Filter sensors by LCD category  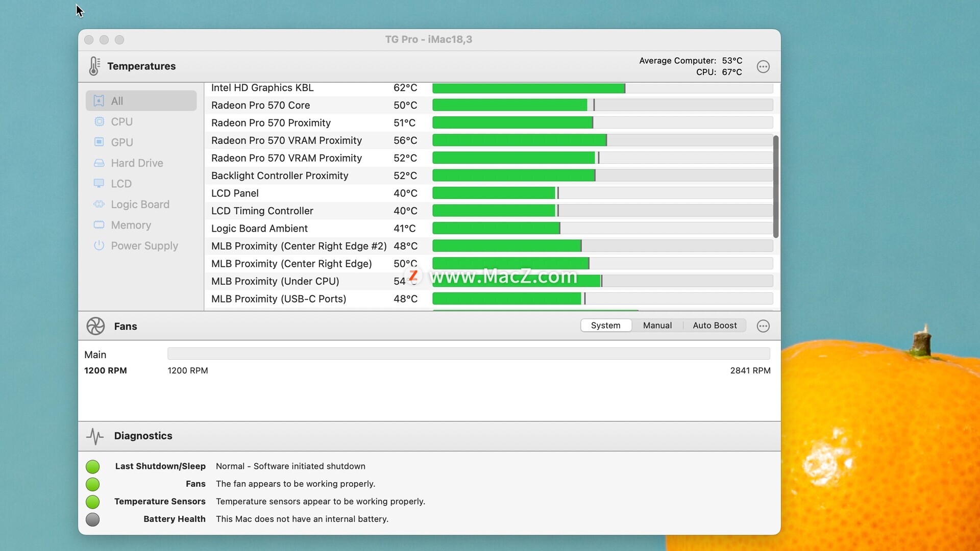[141, 184]
